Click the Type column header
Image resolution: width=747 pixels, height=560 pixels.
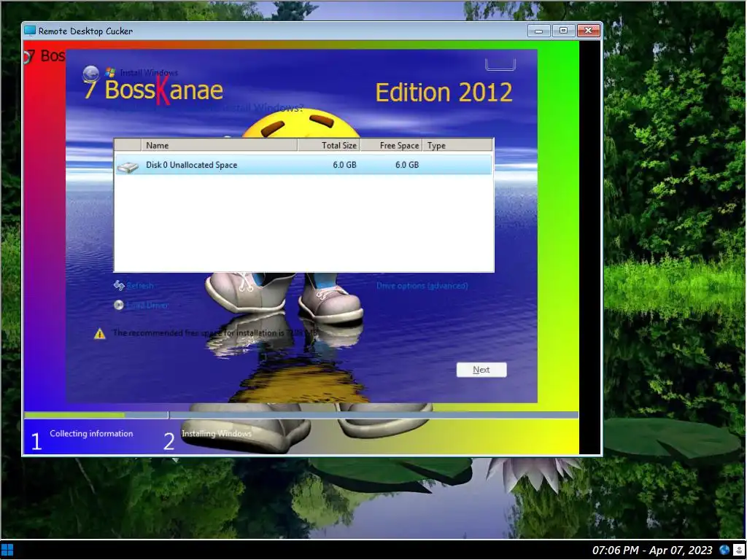click(x=457, y=145)
